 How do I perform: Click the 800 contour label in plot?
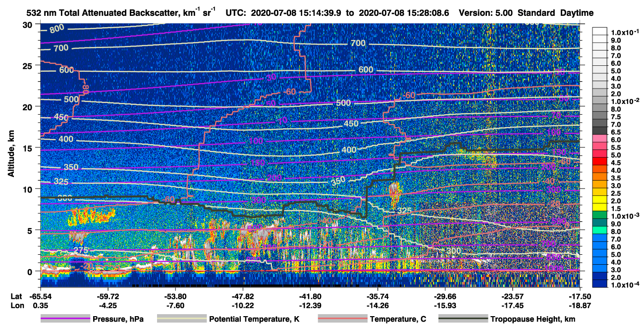56,29
